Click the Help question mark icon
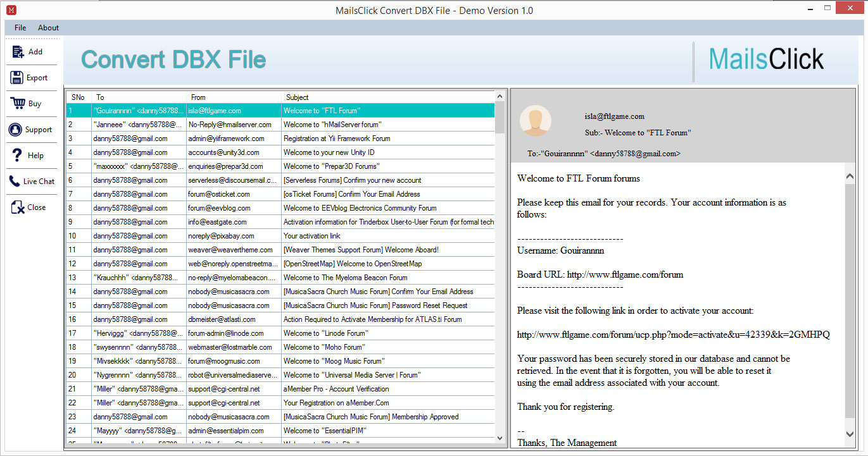This screenshot has height=456, width=868. click(x=17, y=156)
